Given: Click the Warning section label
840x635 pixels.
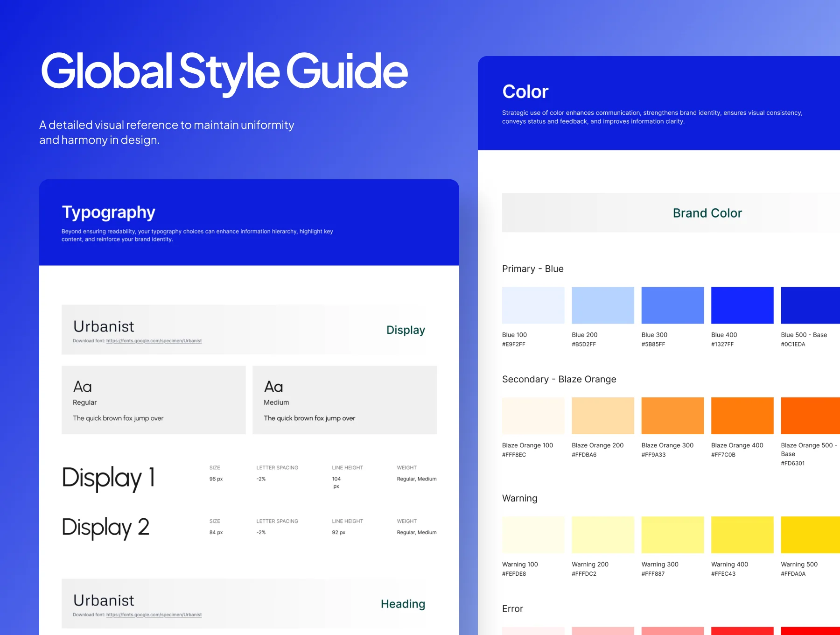Looking at the screenshot, I should (520, 498).
